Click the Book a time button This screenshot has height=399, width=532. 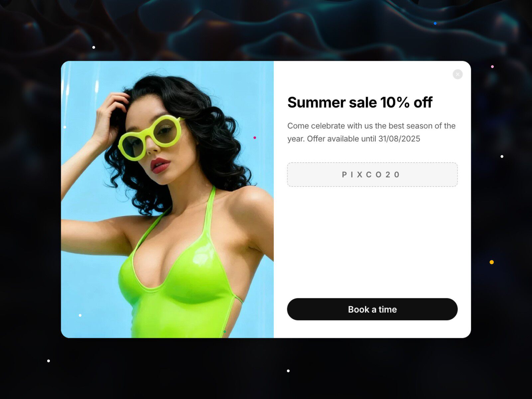pyautogui.click(x=372, y=309)
